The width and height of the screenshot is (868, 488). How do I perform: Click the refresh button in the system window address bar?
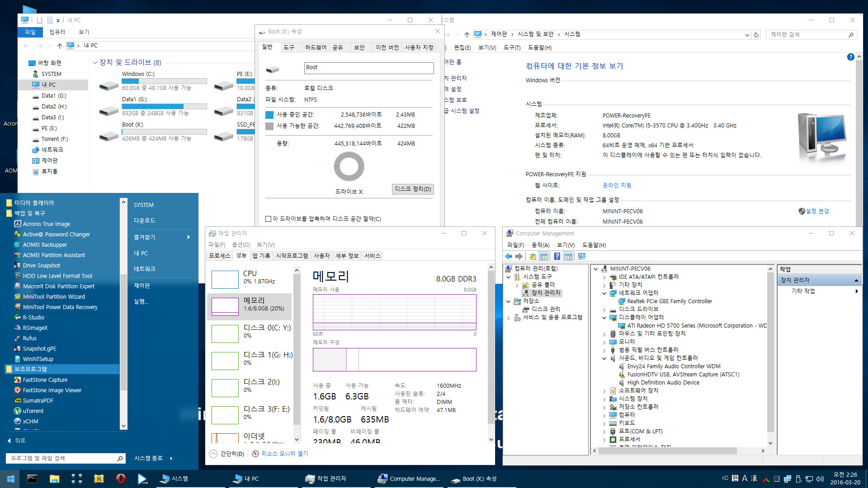756,35
